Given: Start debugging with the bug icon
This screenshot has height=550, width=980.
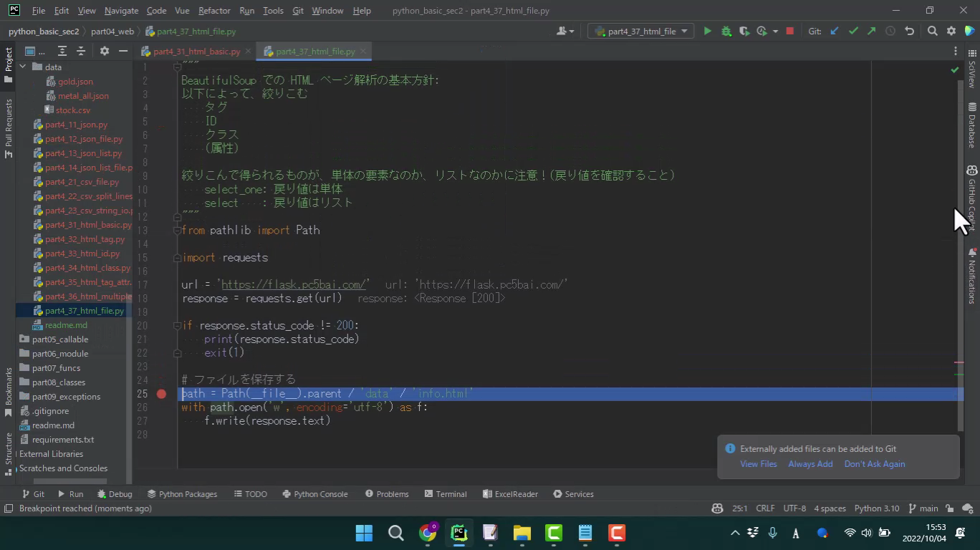Looking at the screenshot, I should click(x=726, y=31).
